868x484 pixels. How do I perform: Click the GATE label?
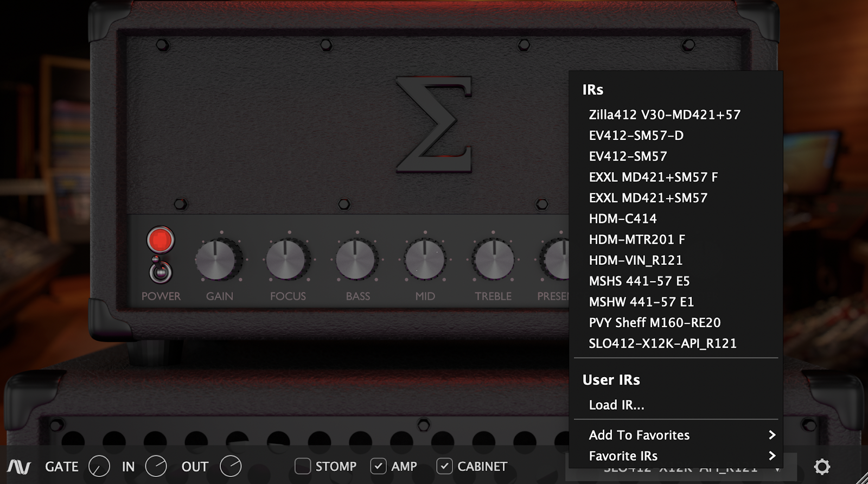(62, 467)
